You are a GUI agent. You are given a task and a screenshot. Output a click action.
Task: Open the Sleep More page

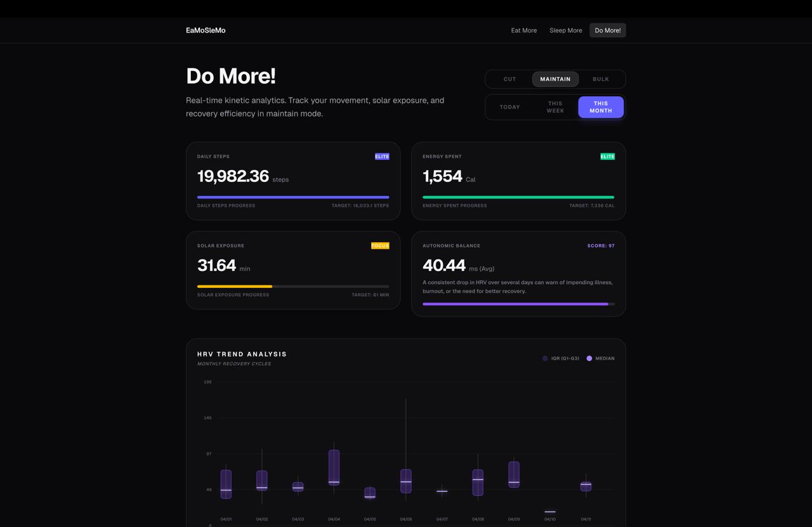[x=566, y=30]
